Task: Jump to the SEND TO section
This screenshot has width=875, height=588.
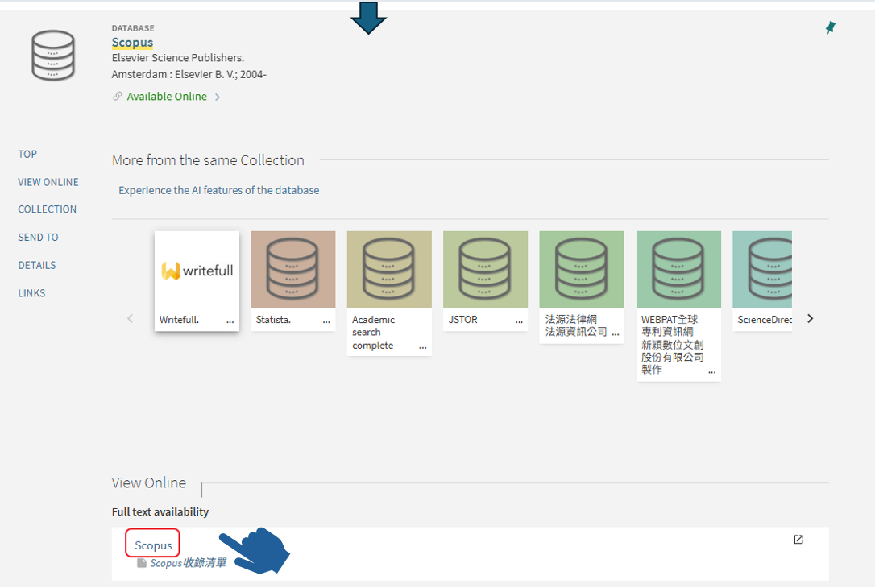Action: coord(38,237)
